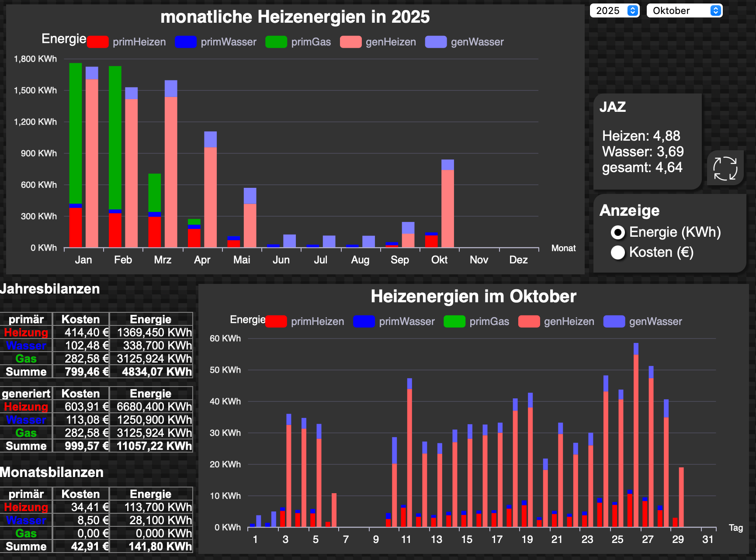Open the year 2025 dropdown
The image size is (756, 560).
pos(614,10)
